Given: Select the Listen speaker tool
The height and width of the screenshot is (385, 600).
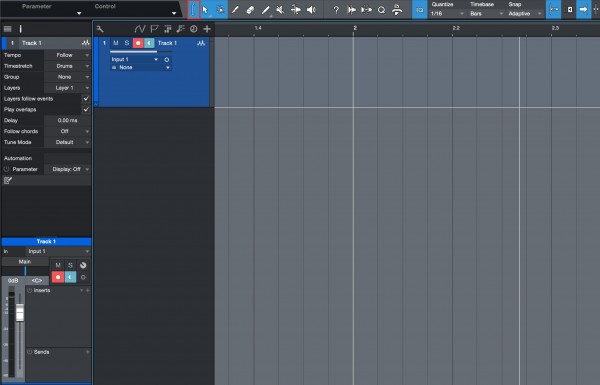Looking at the screenshot, I should pyautogui.click(x=311, y=10).
